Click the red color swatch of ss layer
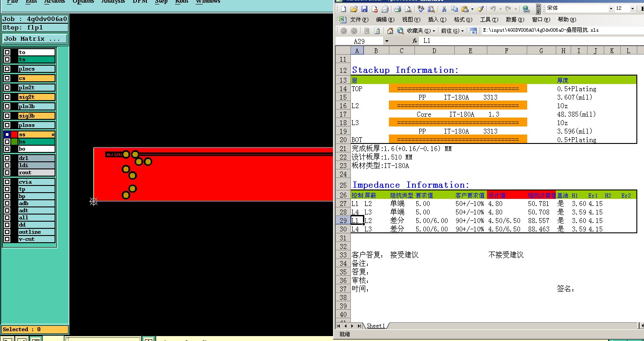644x341 pixels. 14,135
